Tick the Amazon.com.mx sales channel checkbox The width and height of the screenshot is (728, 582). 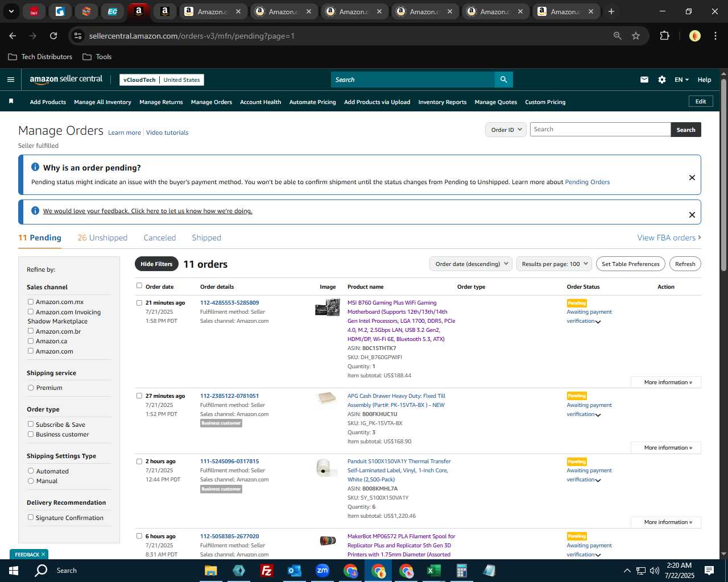(x=31, y=302)
